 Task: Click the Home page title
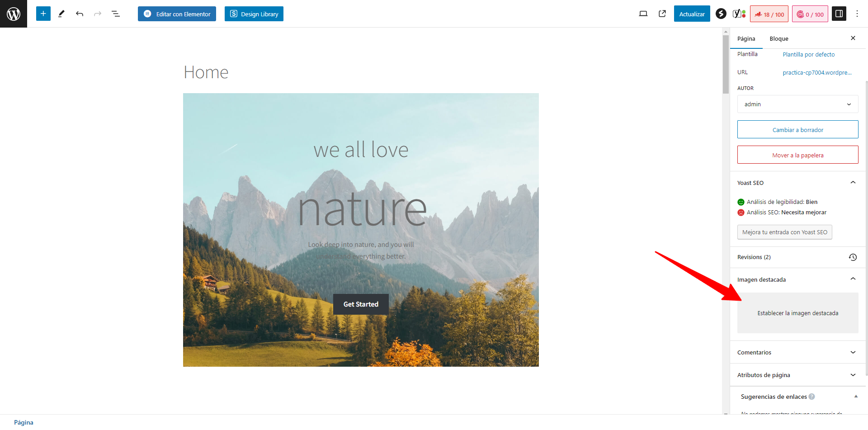206,72
